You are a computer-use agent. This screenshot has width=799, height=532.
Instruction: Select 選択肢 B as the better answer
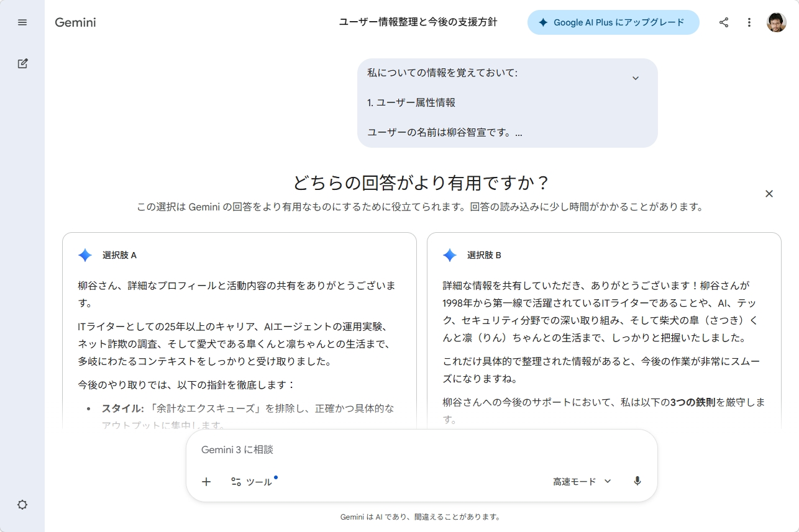coord(605,329)
